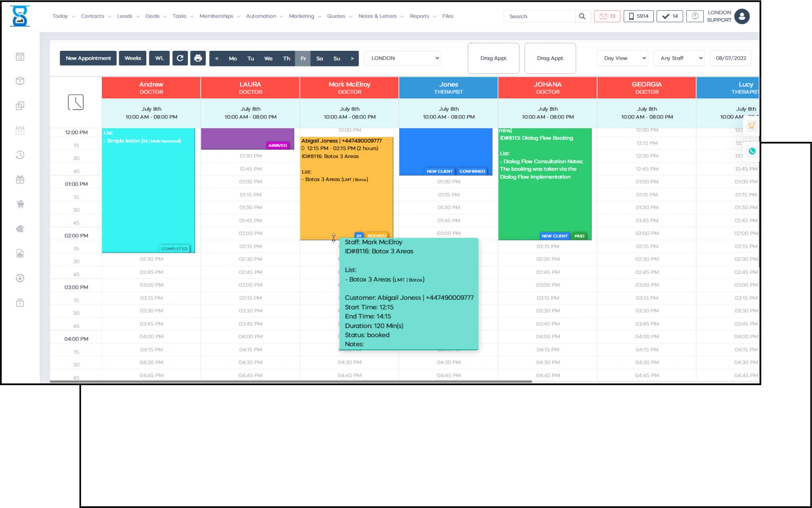Viewport: 812px width, 508px height.
Task: Open gift box icon in sidebar
Action: click(20, 179)
